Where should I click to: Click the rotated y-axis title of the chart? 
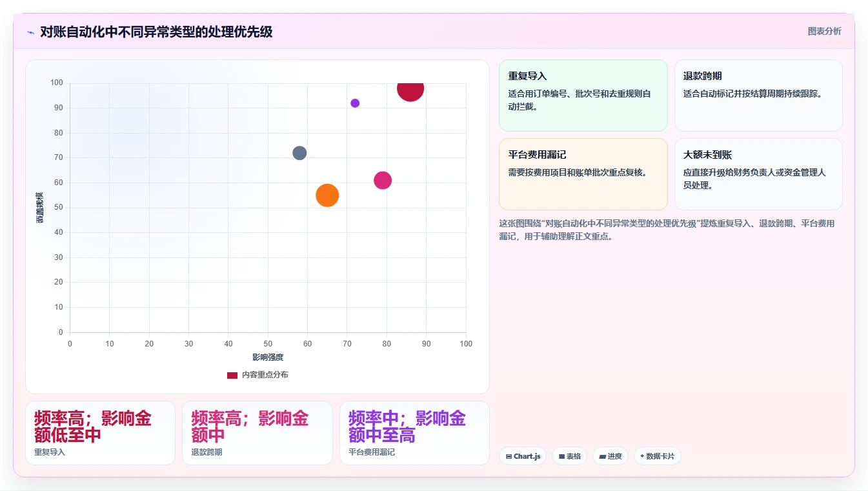tap(40, 208)
